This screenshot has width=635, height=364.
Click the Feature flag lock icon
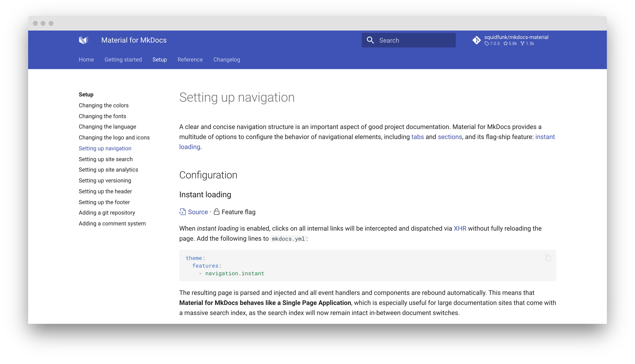point(216,212)
